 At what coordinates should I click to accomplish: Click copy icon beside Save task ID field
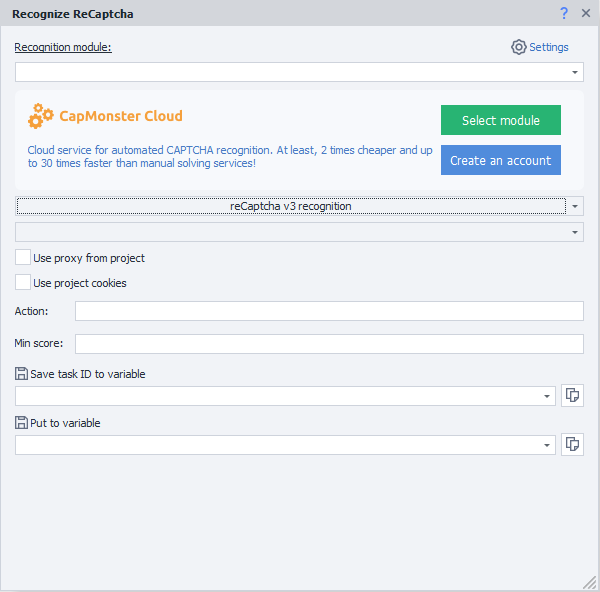coord(572,396)
